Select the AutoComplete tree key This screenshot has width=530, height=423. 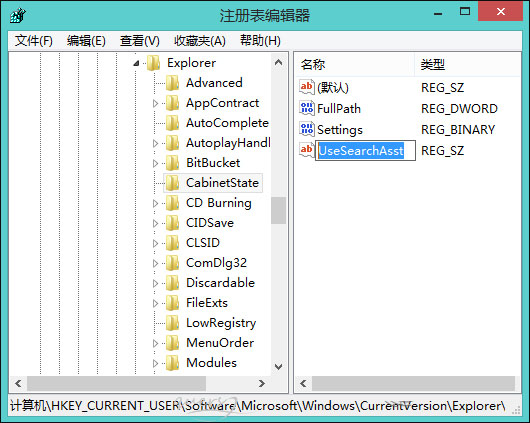click(227, 123)
